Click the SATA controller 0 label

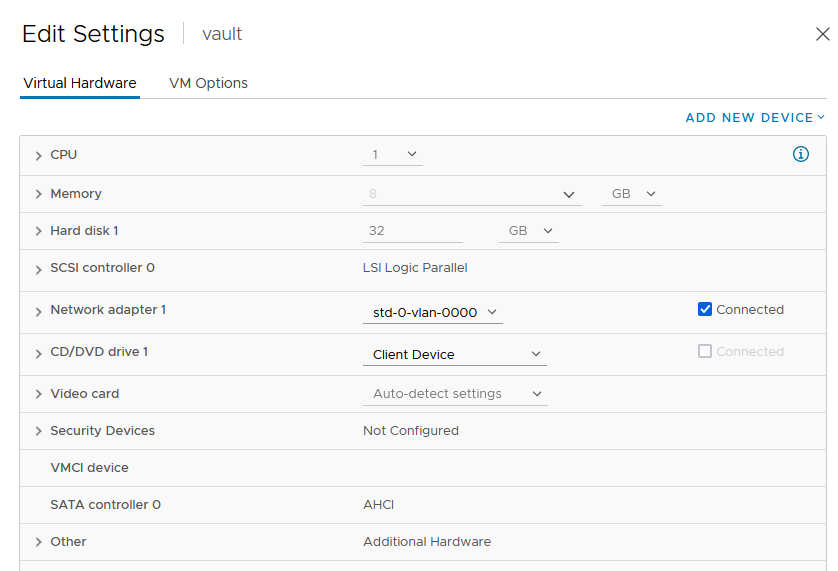pos(105,505)
